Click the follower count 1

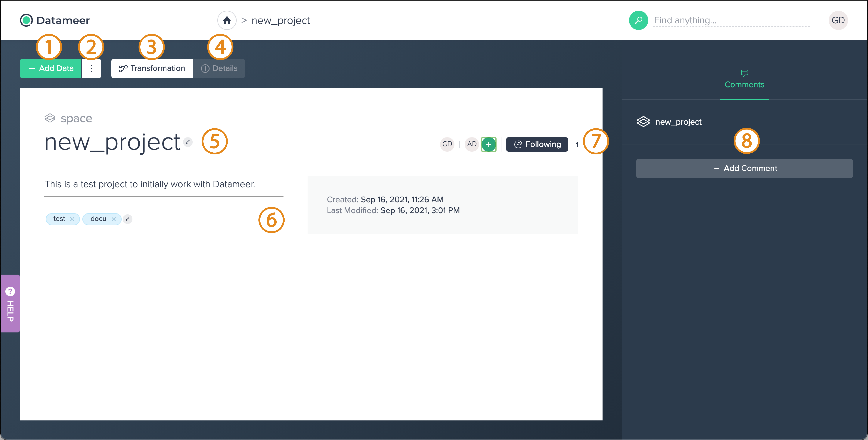[577, 145]
